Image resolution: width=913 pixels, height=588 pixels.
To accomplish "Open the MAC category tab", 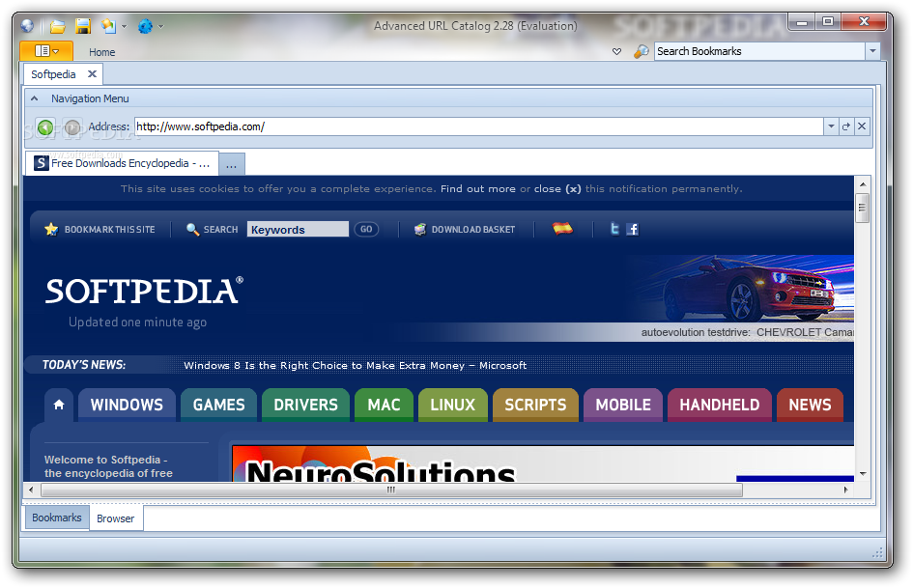I will [x=384, y=405].
